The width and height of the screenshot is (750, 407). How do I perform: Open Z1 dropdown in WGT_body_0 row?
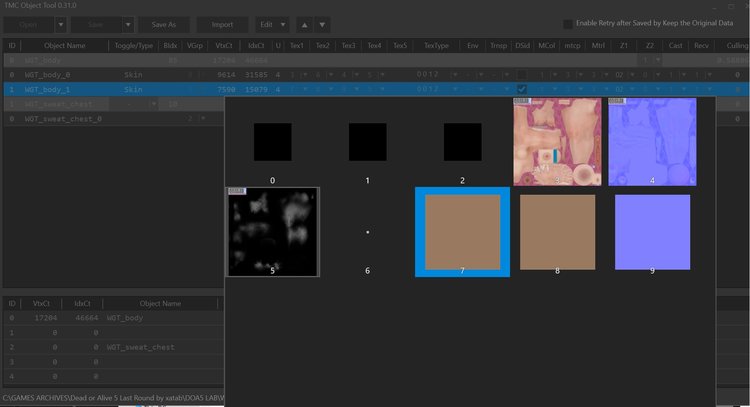(x=632, y=75)
